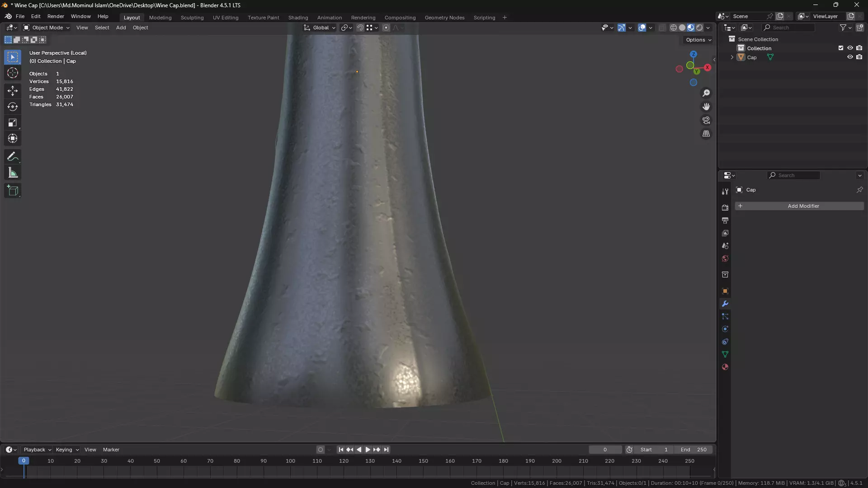The width and height of the screenshot is (868, 488).
Task: Open the Tool properties tab
Action: pyautogui.click(x=725, y=192)
